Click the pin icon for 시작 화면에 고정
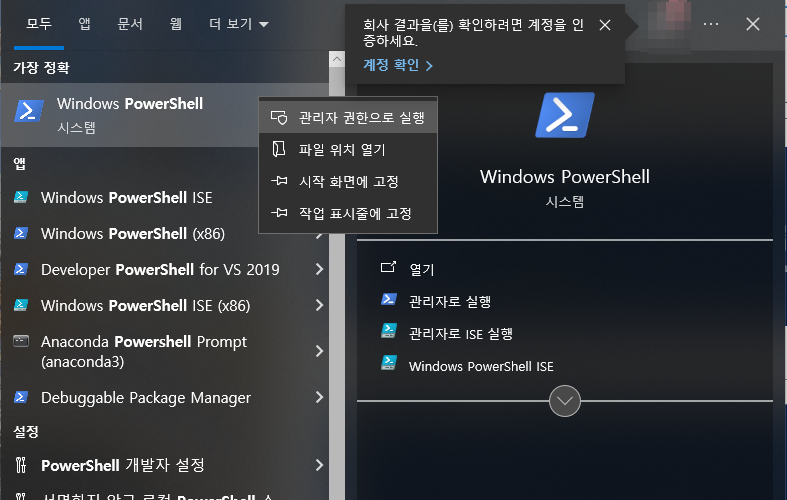This screenshot has height=500, width=787. coord(279,181)
